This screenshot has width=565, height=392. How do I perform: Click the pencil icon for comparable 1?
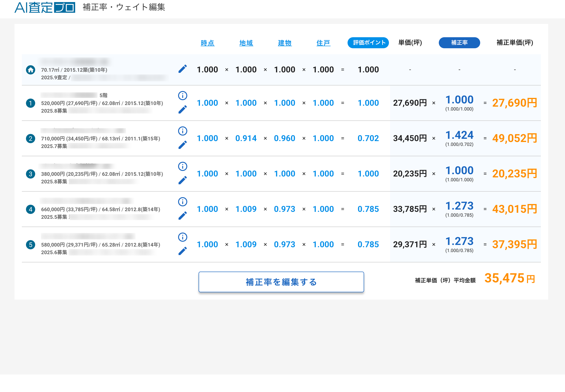pos(183,110)
